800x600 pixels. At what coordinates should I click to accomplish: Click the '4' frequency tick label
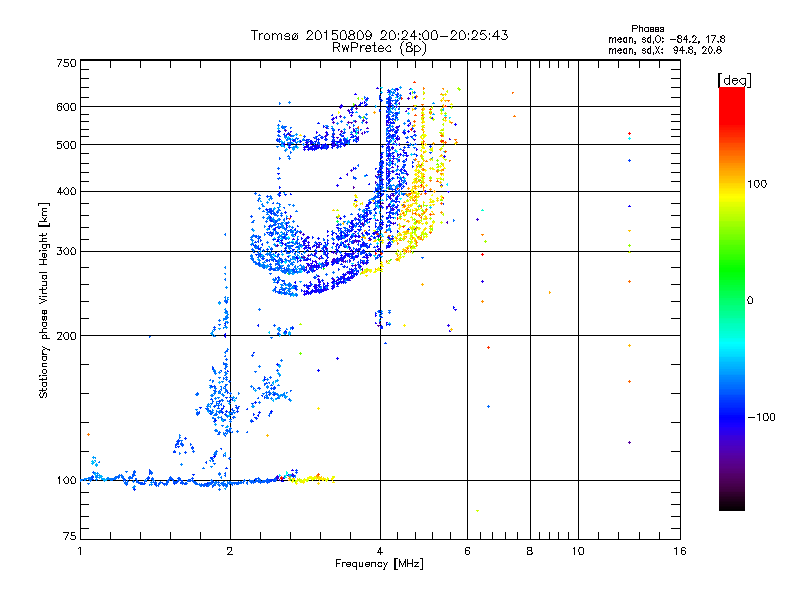pyautogui.click(x=380, y=551)
